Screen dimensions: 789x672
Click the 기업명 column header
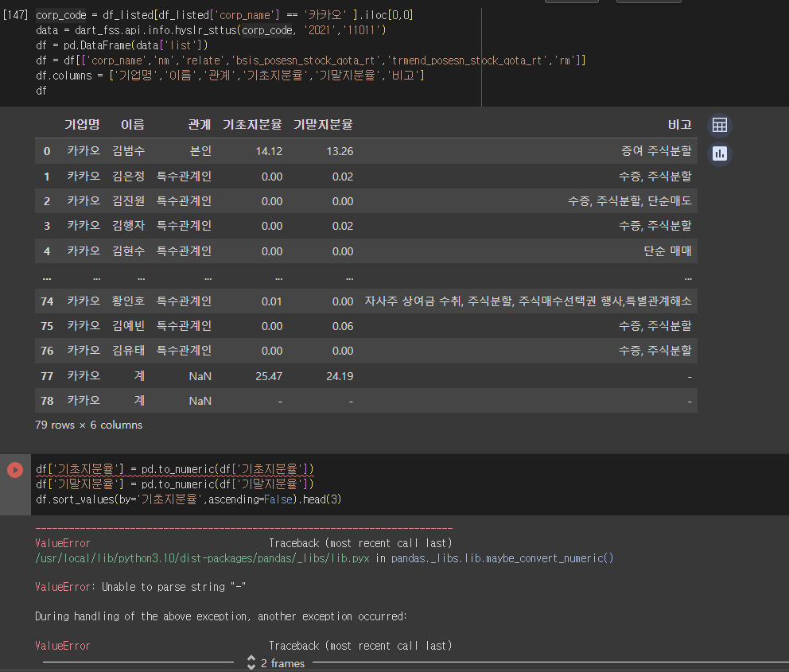[x=82, y=125]
